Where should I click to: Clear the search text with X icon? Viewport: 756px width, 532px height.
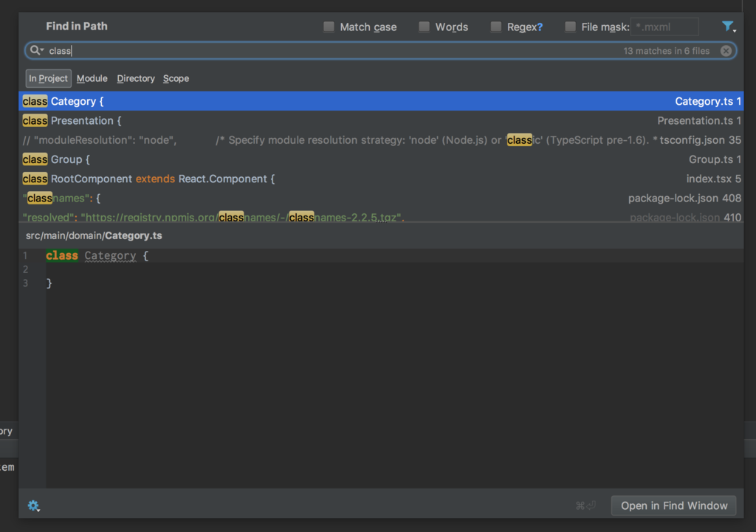pyautogui.click(x=726, y=51)
